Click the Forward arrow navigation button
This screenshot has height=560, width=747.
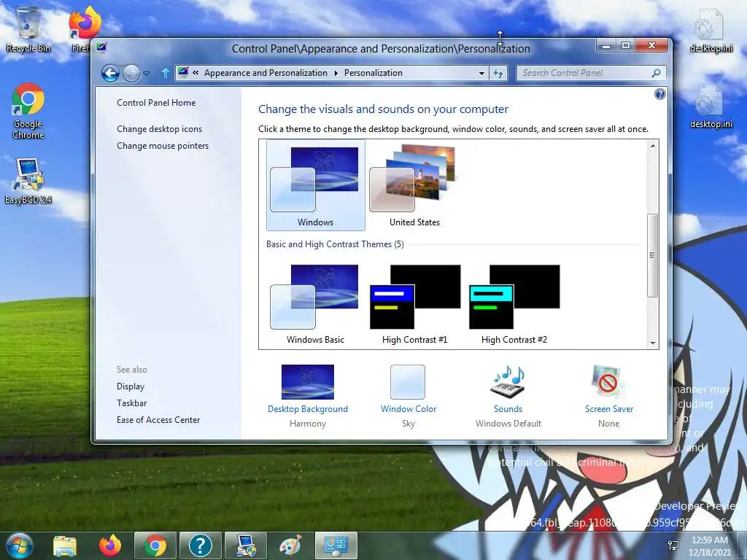tap(131, 74)
